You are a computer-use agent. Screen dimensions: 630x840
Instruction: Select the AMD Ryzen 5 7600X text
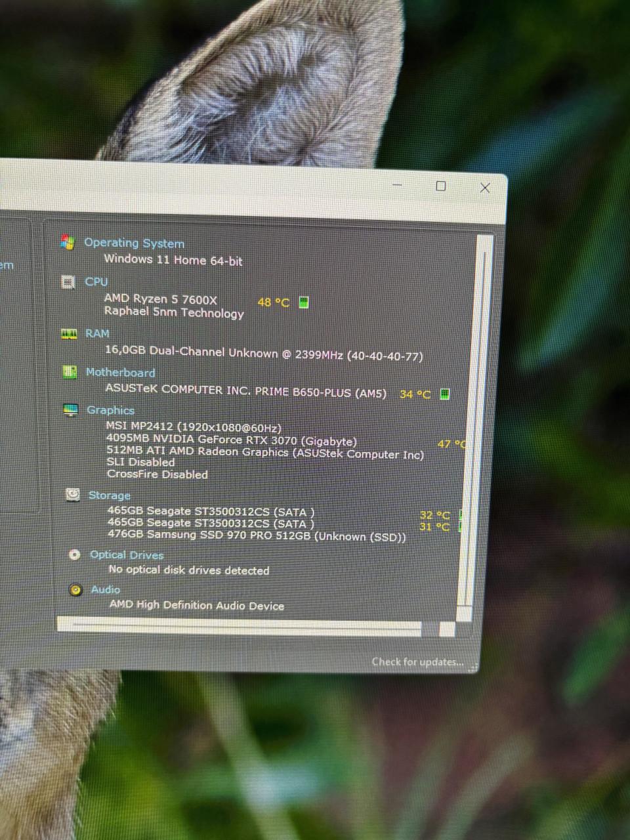coord(161,299)
